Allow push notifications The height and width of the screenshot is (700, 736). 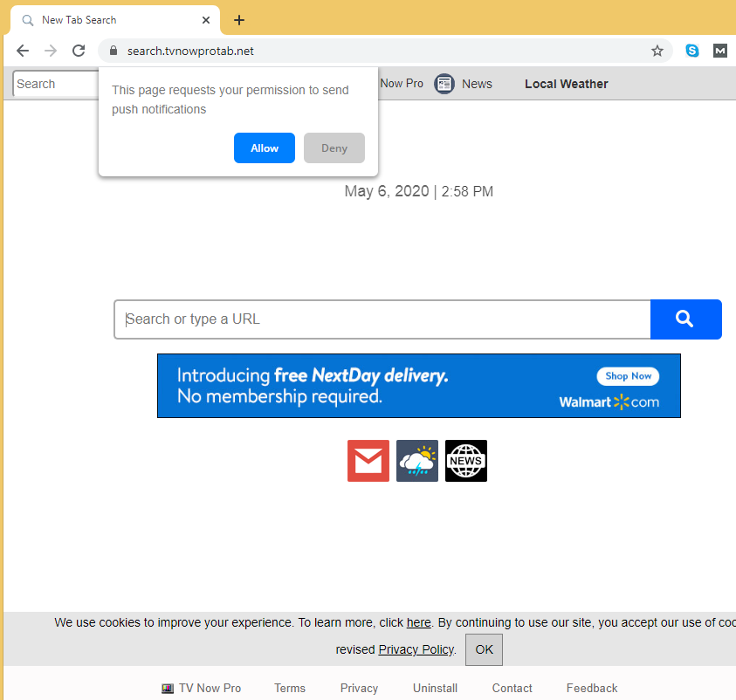pyautogui.click(x=265, y=148)
